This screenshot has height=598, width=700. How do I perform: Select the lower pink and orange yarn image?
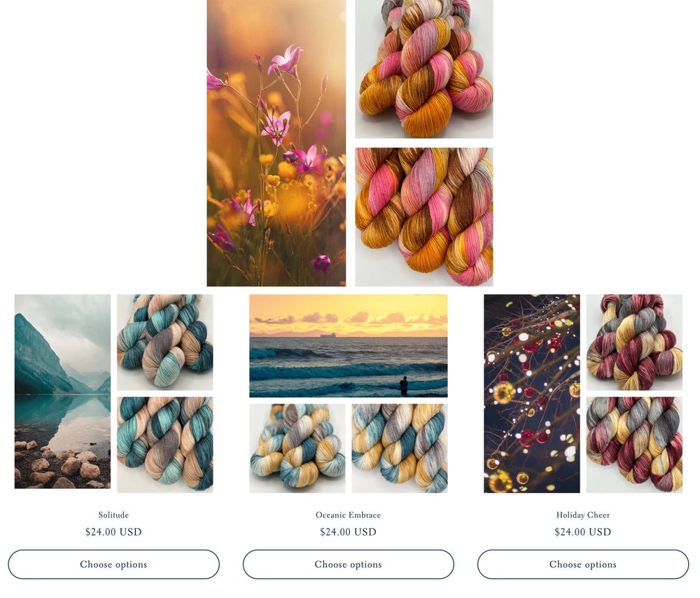[x=424, y=216]
